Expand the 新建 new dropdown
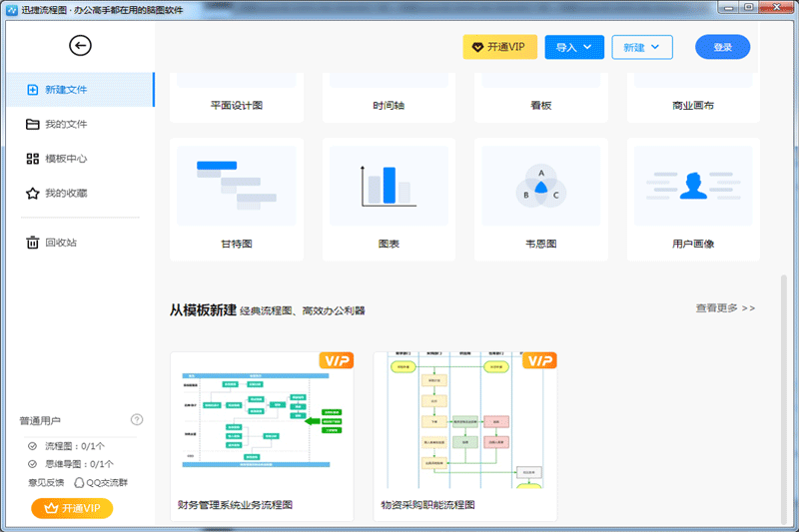This screenshot has height=532, width=799. coord(641,47)
